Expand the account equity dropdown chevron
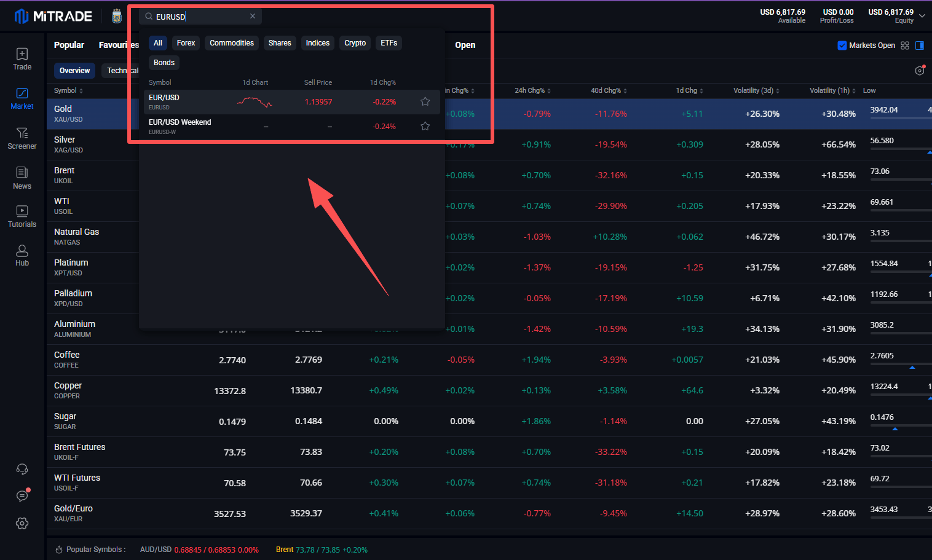The height and width of the screenshot is (560, 932). click(922, 16)
